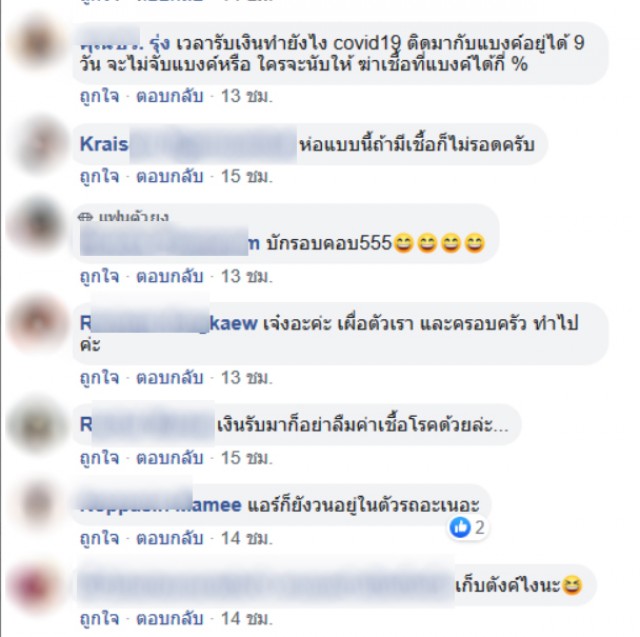
Task: Reply to the kaew comment
Action: point(170,377)
